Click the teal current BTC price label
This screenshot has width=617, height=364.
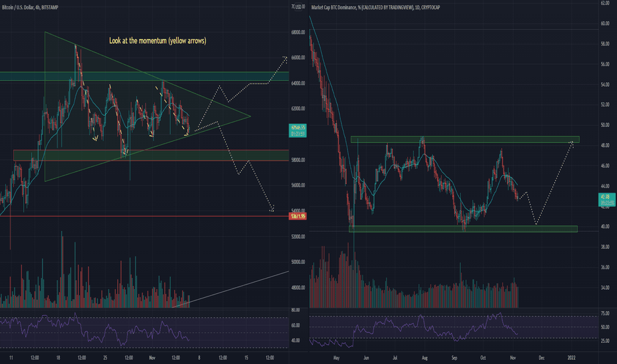pos(297,130)
